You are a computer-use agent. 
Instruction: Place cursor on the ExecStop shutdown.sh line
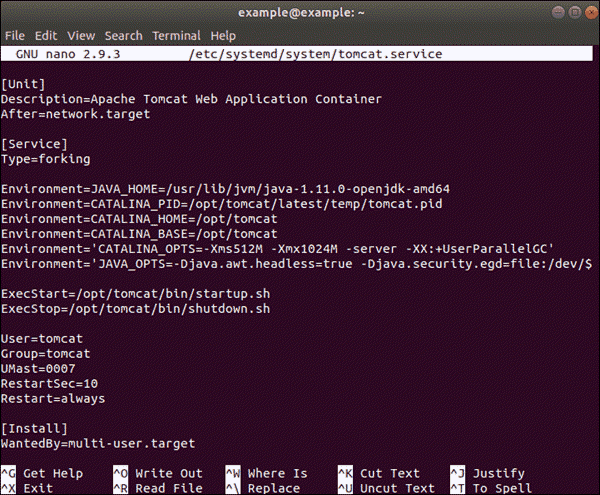[x=135, y=309]
